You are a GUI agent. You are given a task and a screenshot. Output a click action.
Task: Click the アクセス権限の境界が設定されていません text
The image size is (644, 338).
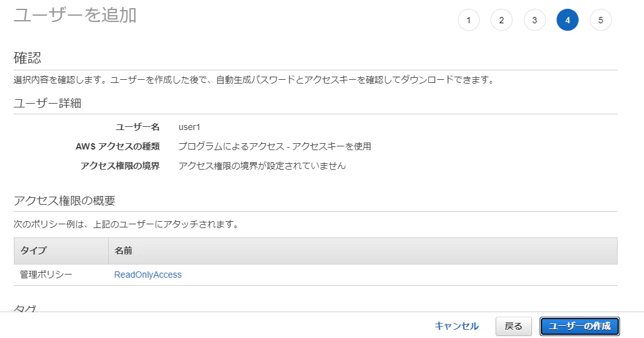coord(262,166)
